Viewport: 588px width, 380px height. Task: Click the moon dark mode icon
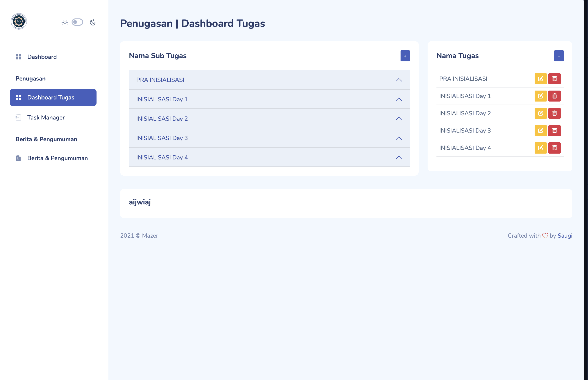coord(93,22)
